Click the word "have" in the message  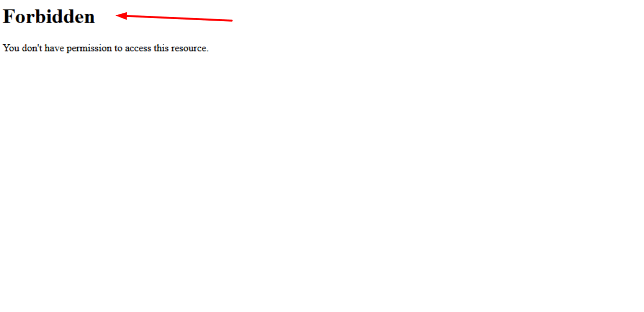coord(54,48)
